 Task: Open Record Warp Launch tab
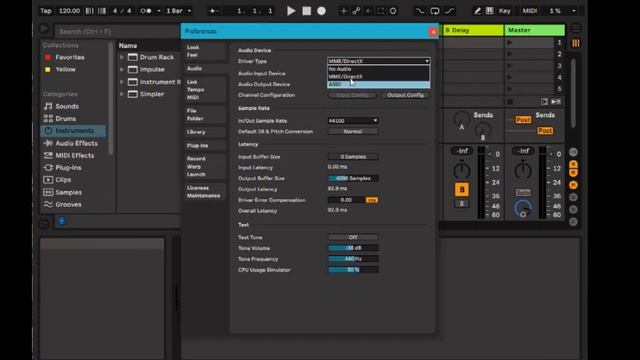point(205,167)
